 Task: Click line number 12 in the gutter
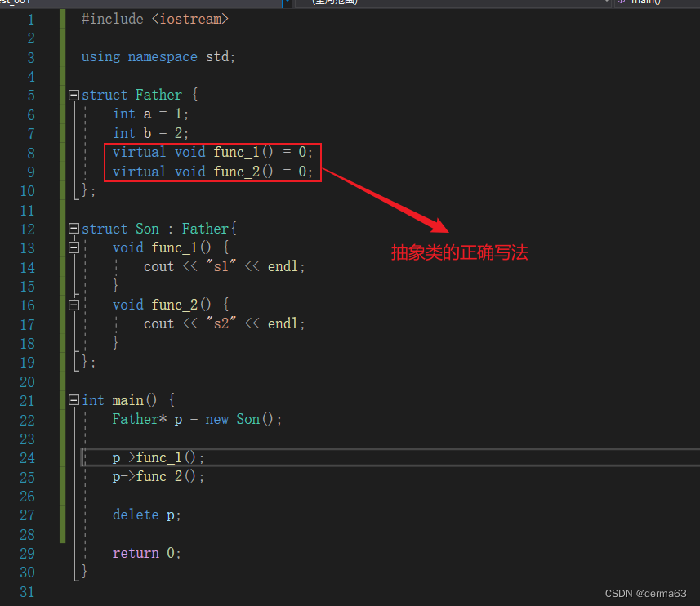27,229
